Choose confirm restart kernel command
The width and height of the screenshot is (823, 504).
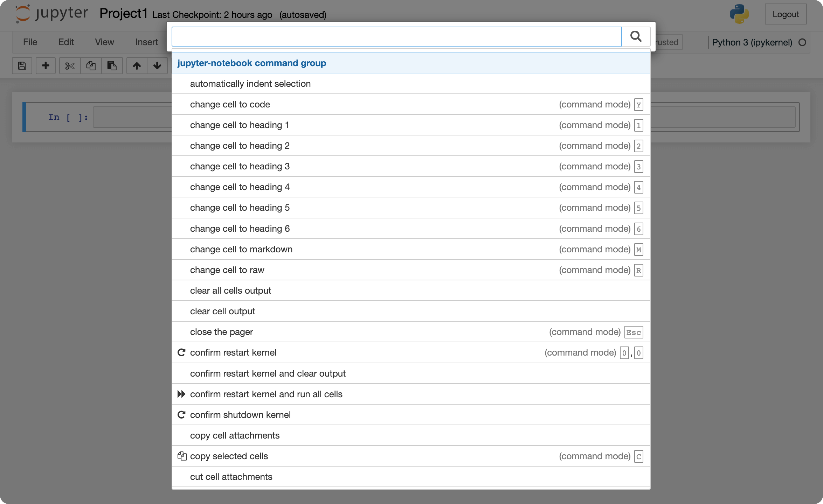233,352
